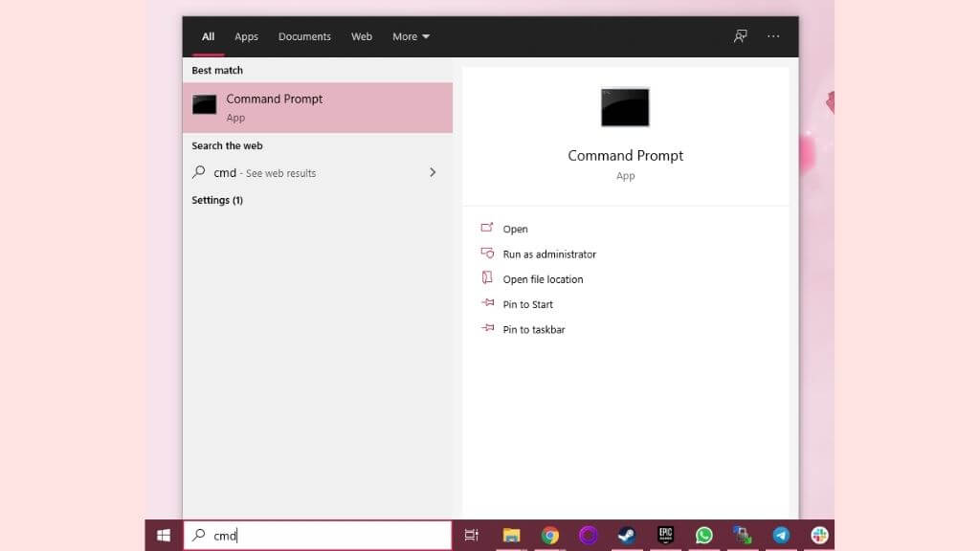Launch Google Chrome from the taskbar

point(549,536)
